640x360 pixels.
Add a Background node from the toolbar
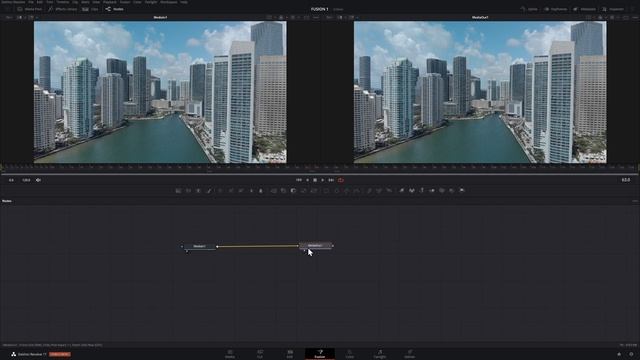[x=178, y=190]
